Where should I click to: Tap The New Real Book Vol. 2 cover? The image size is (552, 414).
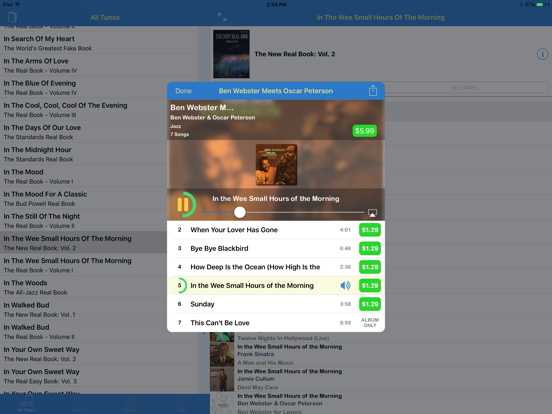(231, 54)
